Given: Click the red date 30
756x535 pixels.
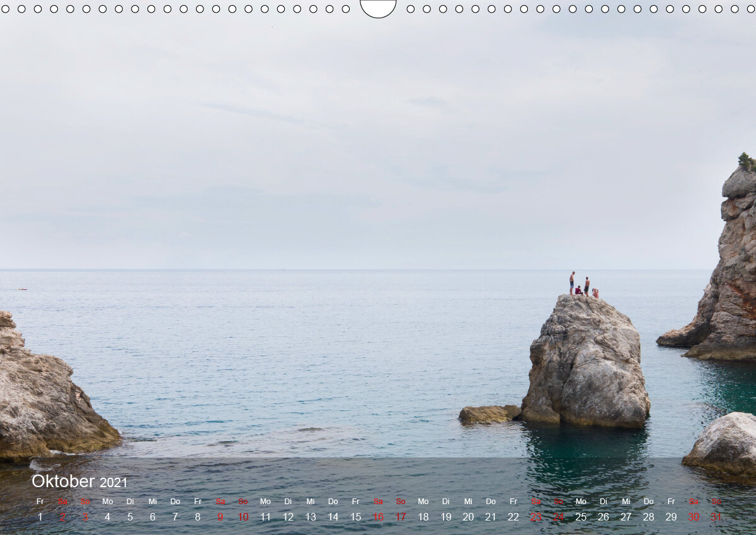Looking at the screenshot, I should click(694, 517).
